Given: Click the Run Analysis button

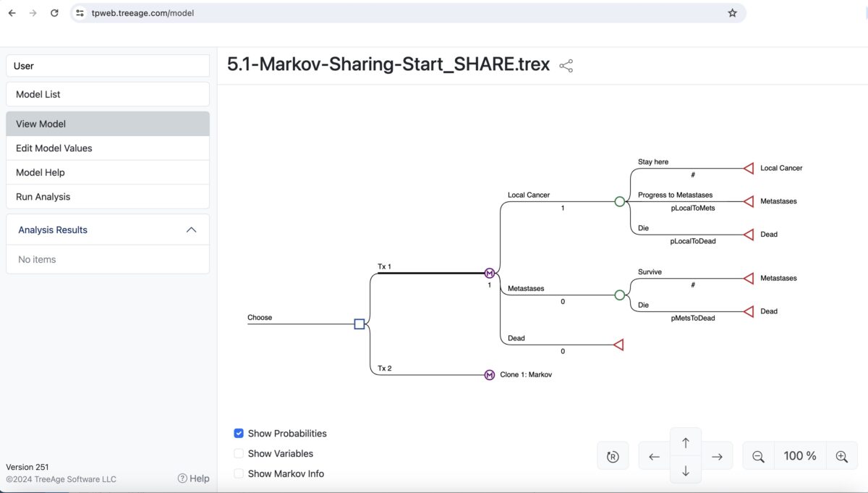Looking at the screenshot, I should coord(45,196).
